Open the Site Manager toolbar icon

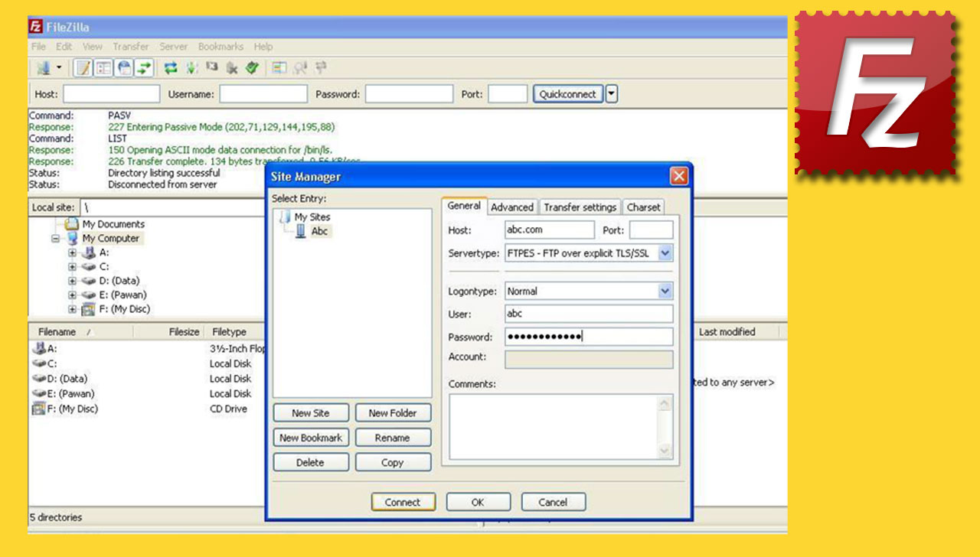coord(44,67)
